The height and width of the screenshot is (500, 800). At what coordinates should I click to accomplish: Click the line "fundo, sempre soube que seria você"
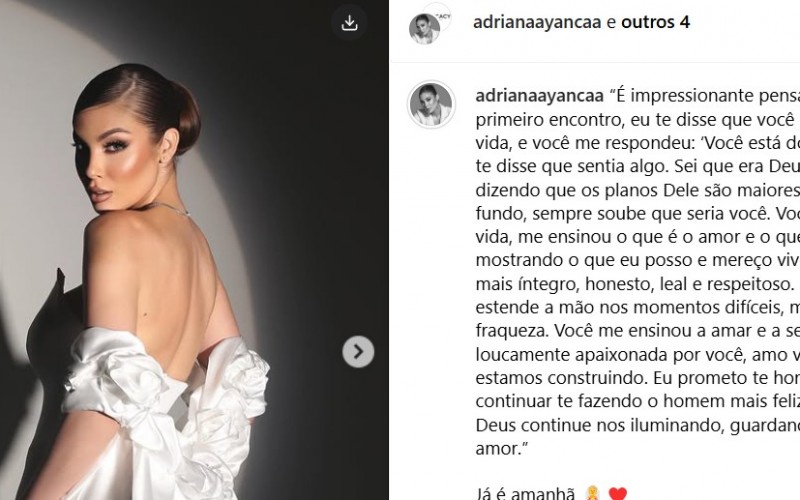638,213
